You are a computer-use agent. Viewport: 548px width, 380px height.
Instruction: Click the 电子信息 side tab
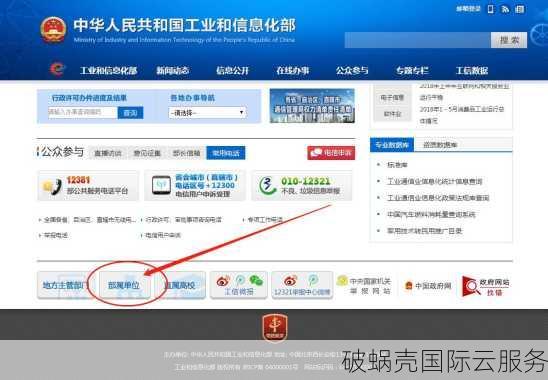coord(392,98)
